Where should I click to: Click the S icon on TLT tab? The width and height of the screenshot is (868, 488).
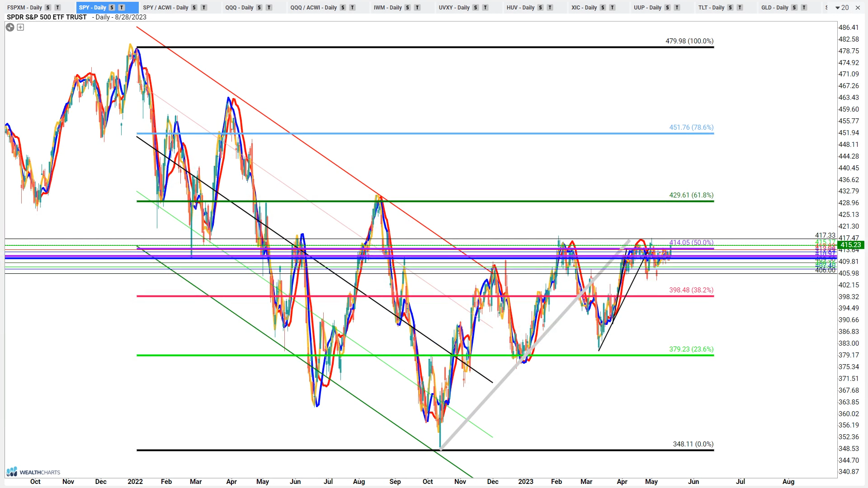click(x=730, y=8)
